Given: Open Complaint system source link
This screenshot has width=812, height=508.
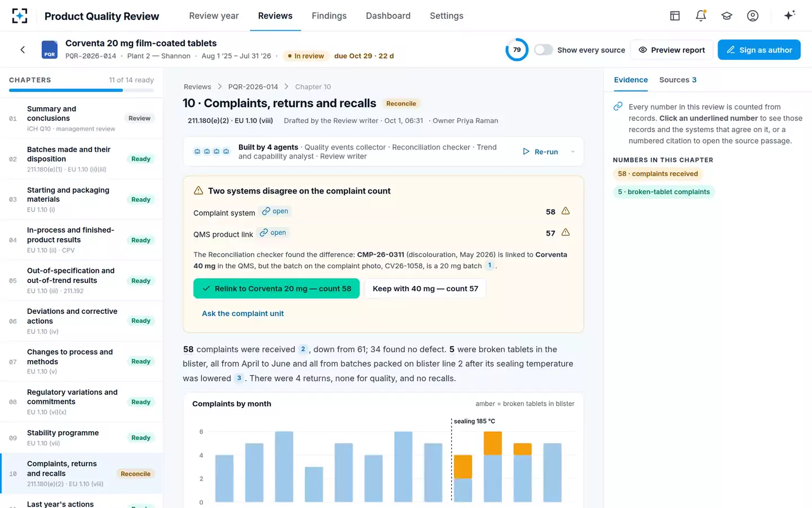Looking at the screenshot, I should pyautogui.click(x=275, y=211).
